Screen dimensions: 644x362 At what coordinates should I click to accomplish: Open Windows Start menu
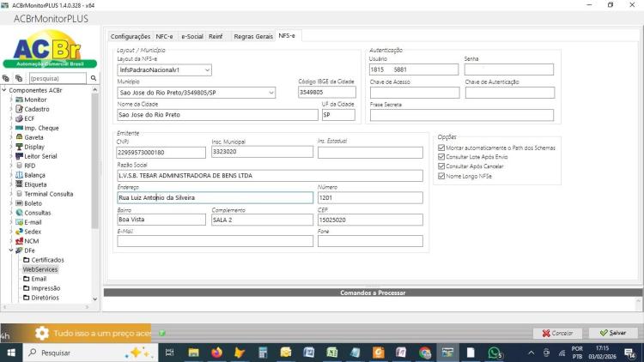click(x=11, y=353)
